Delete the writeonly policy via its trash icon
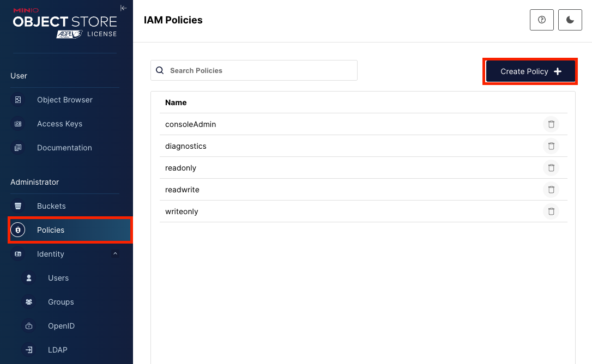This screenshot has width=592, height=364. 551,211
